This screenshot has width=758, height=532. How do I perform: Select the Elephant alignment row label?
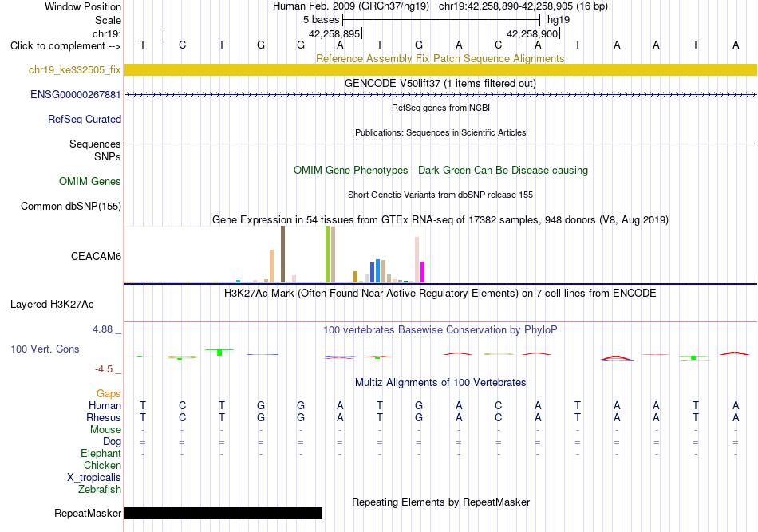(x=101, y=453)
